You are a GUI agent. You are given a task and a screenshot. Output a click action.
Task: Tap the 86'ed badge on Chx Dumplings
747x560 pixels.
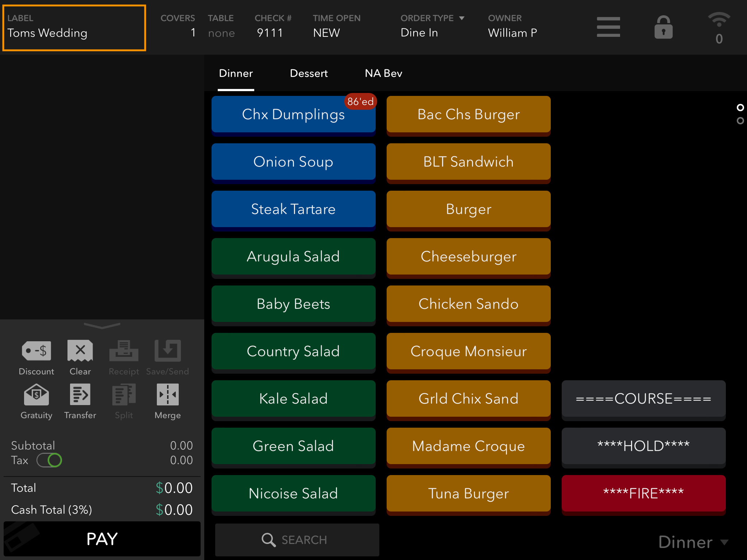(x=360, y=101)
